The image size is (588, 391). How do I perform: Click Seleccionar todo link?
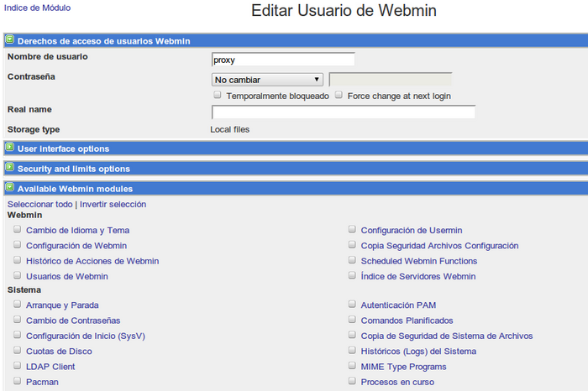tap(39, 204)
